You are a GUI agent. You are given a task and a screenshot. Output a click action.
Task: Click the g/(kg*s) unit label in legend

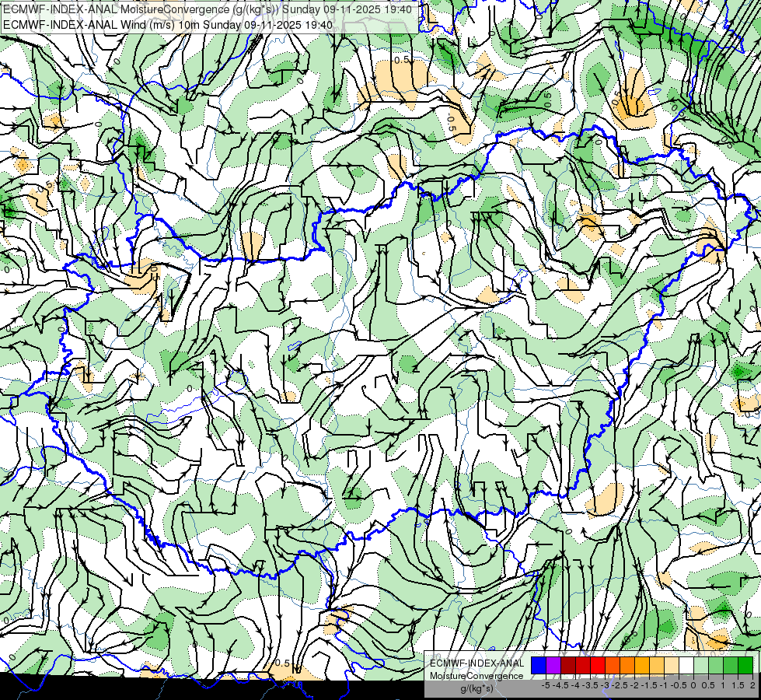point(477,689)
